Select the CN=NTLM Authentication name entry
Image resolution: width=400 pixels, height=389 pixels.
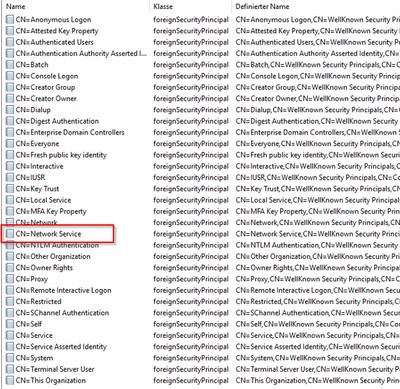pyautogui.click(x=57, y=245)
